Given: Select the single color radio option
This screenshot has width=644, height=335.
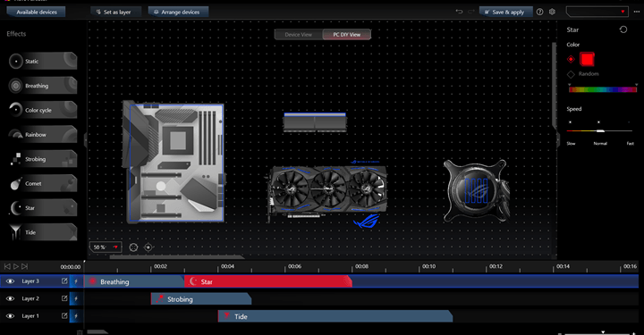Looking at the screenshot, I should tap(571, 60).
